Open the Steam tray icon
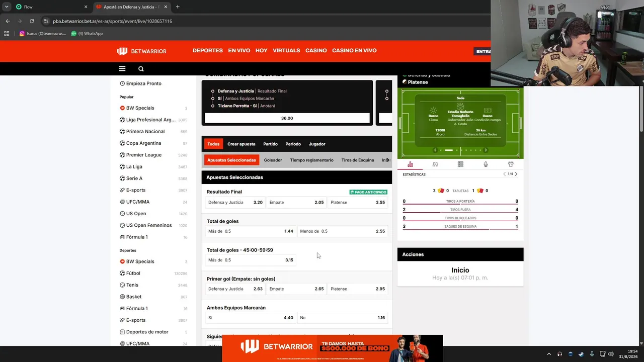The image size is (644, 362). coord(581,354)
